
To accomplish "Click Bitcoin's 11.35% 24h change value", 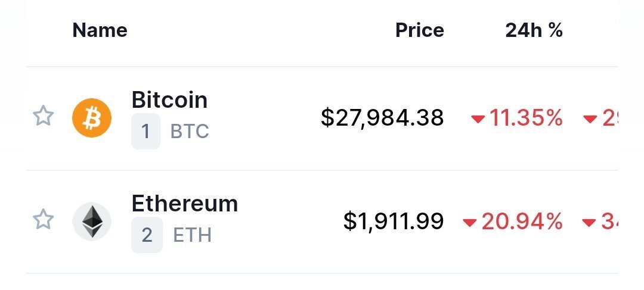I will (526, 118).
